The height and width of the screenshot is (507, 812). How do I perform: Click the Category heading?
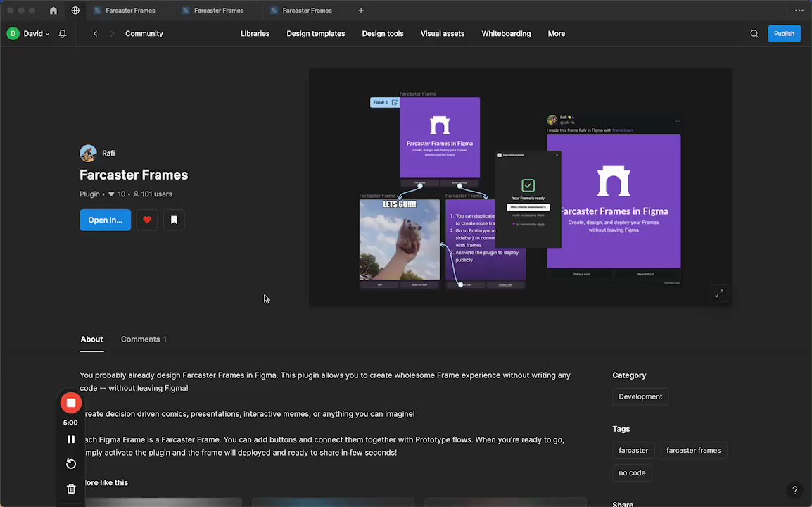pyautogui.click(x=629, y=375)
